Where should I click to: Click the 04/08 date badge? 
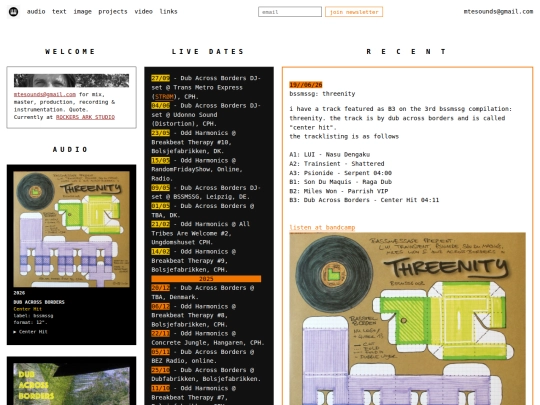click(160, 105)
